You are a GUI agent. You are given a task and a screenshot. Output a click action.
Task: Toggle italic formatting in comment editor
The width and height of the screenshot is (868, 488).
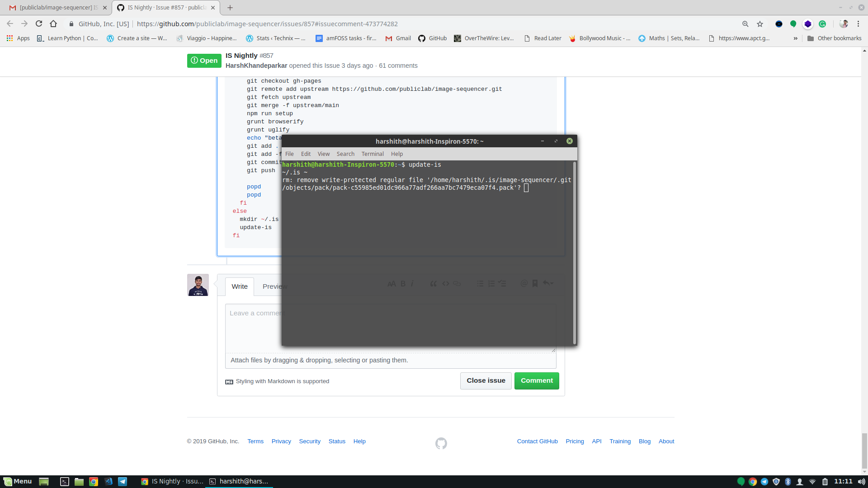[412, 284]
